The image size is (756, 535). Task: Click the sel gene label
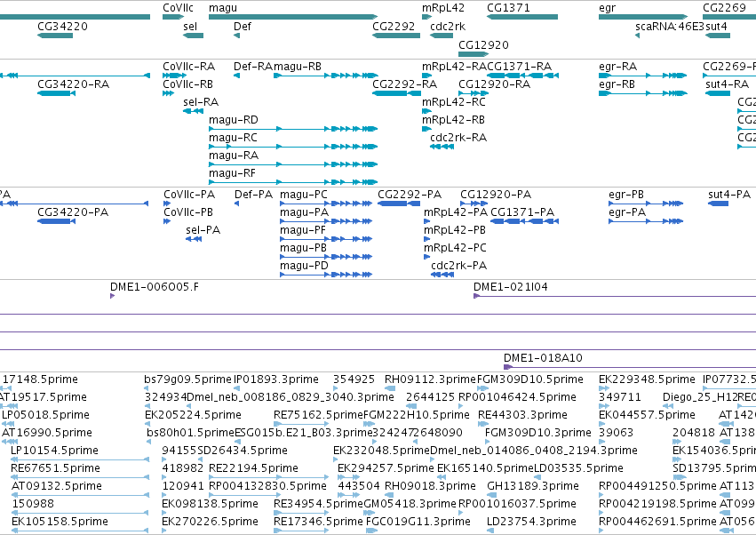point(190,26)
